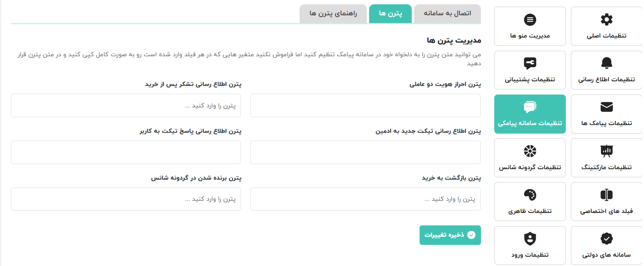Viewport: 644px width, 266px height.
Task: Open تنظیمات ظاهری text label
Action: 530,211
